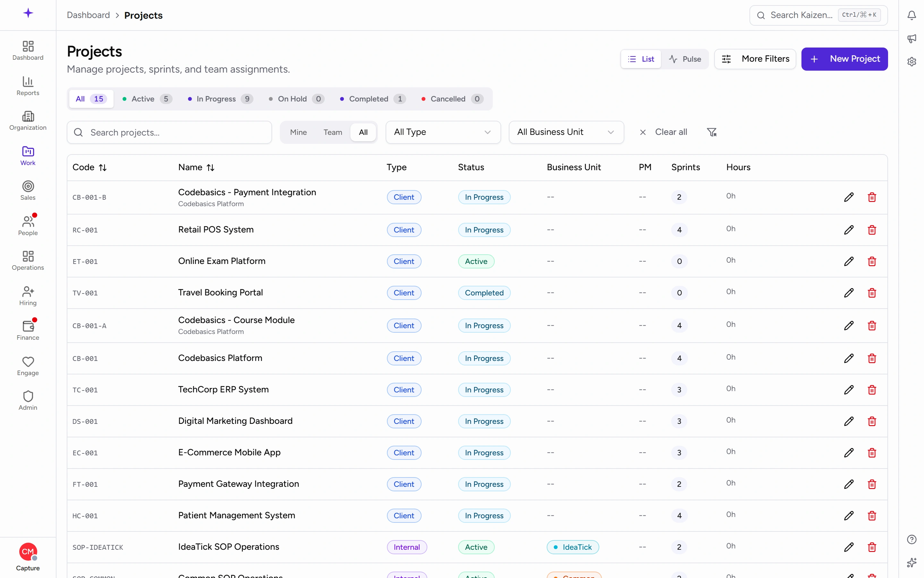Delete the Retail POS System project

[x=872, y=230]
